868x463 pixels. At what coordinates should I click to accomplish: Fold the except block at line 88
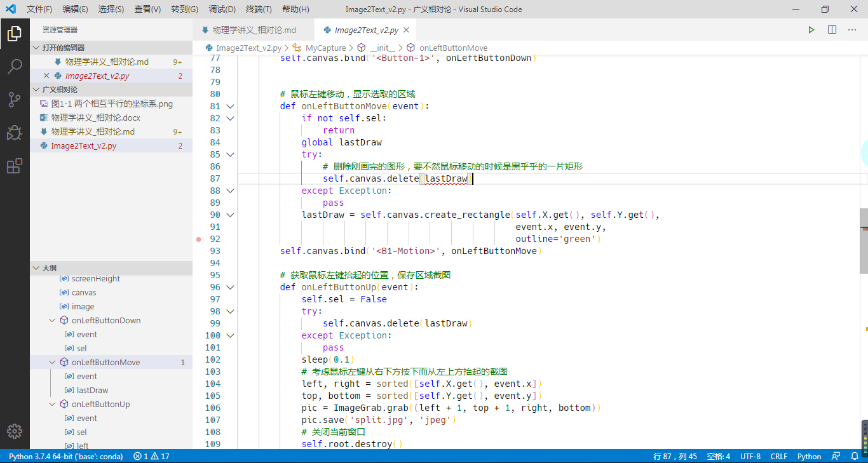[230, 191]
